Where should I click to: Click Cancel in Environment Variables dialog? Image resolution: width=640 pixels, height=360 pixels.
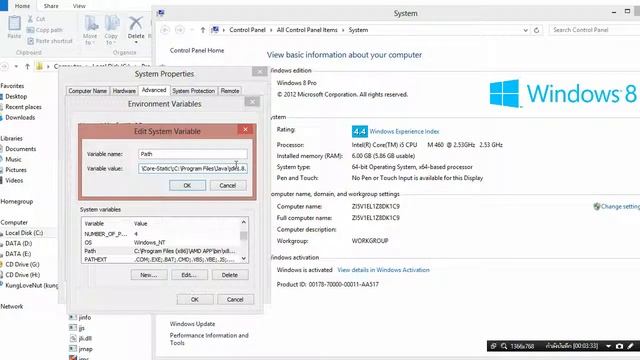coord(235,300)
